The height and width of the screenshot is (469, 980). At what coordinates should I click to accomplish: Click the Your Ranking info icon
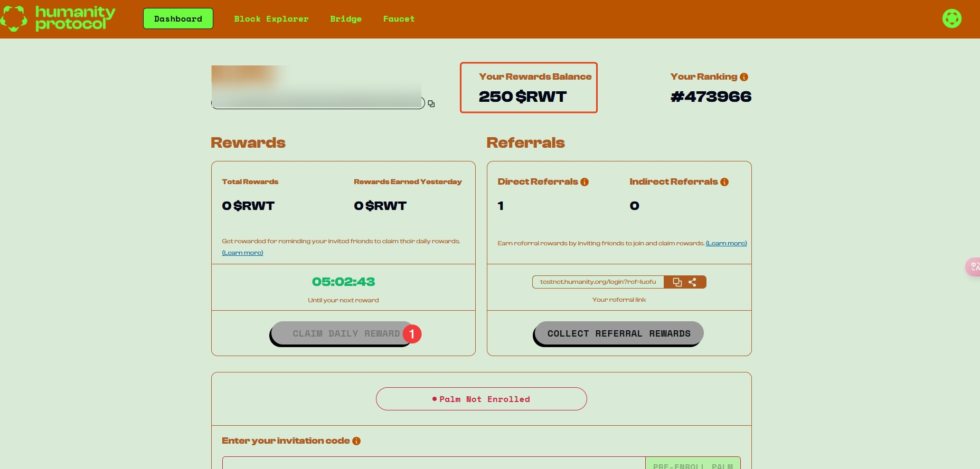[x=744, y=77]
